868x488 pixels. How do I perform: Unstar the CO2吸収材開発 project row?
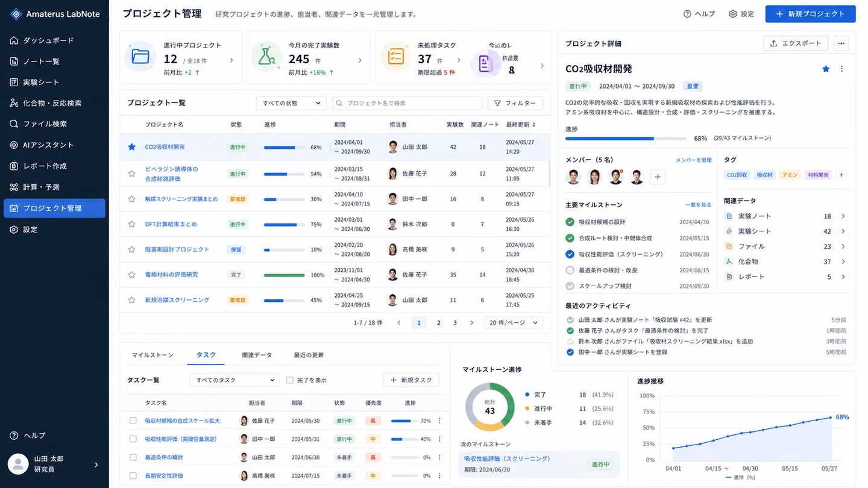coord(131,147)
